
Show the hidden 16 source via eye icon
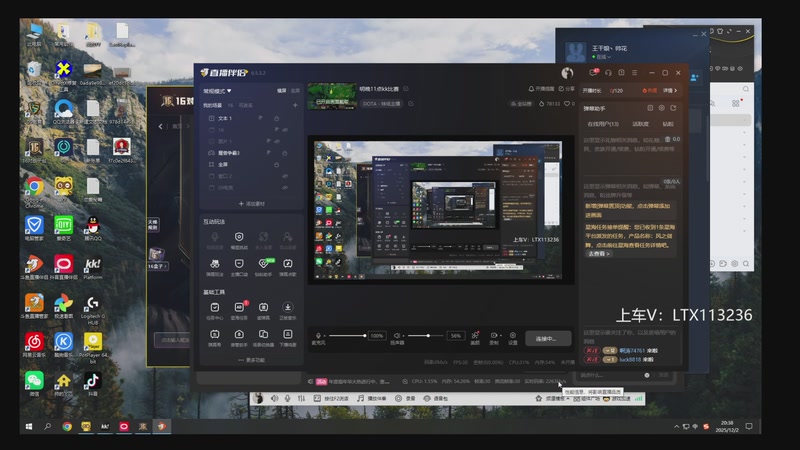pyautogui.click(x=285, y=130)
